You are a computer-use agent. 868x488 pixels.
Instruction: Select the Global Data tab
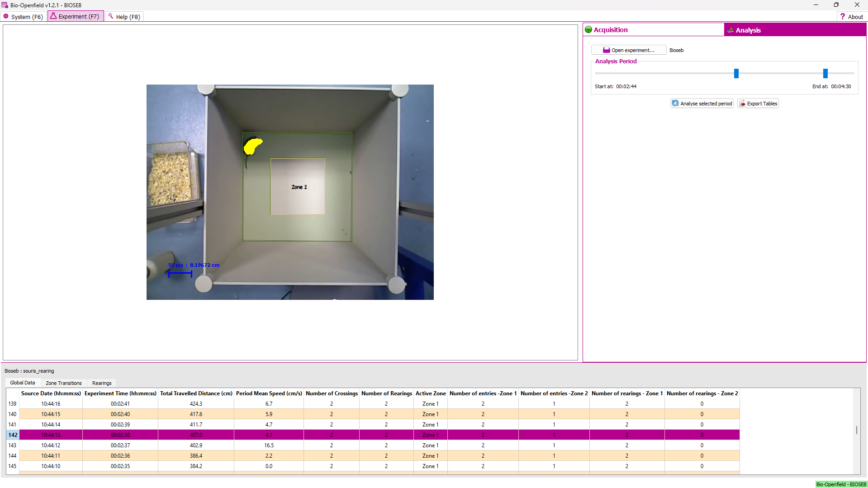point(23,383)
